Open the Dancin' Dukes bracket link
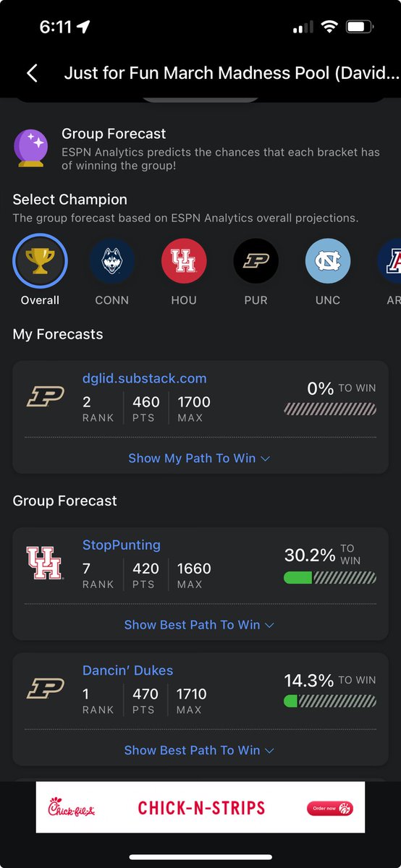The width and height of the screenshot is (401, 868). pyautogui.click(x=128, y=671)
